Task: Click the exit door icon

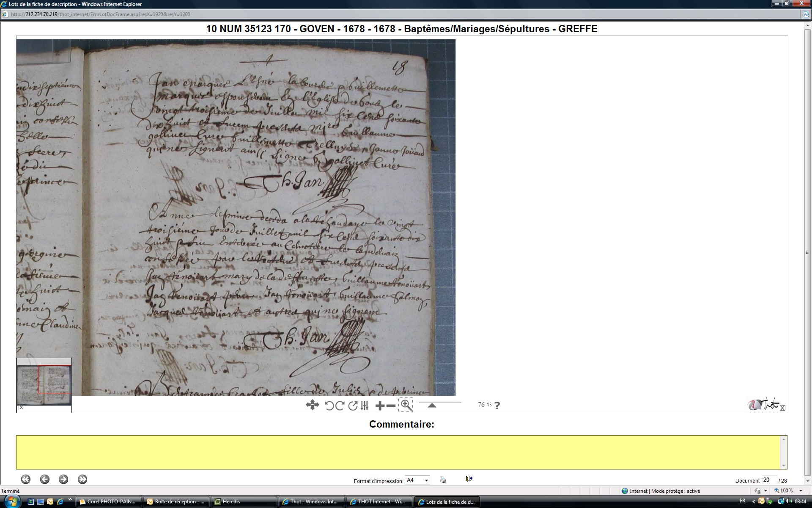Action: click(469, 479)
